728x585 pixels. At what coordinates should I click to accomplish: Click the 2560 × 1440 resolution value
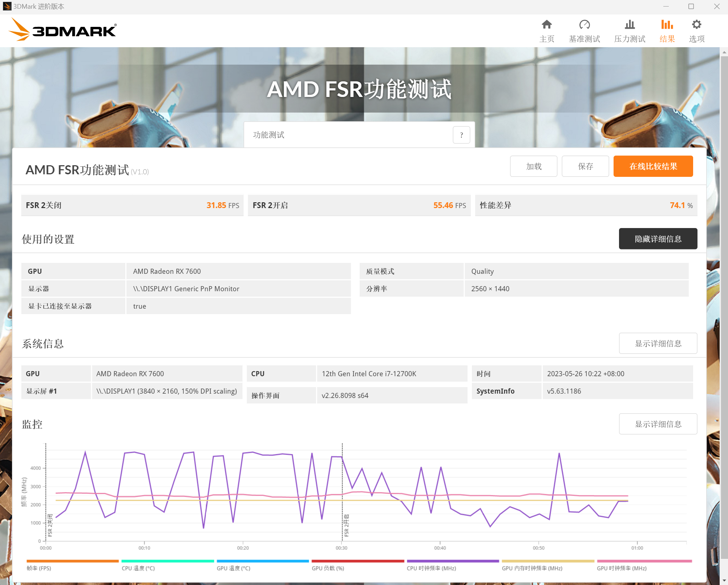[577, 289]
